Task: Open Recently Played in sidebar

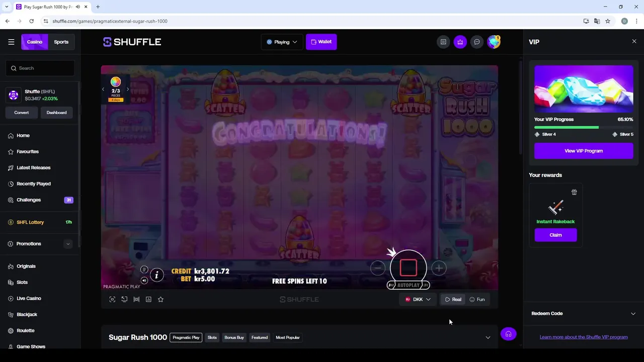Action: 33,184
